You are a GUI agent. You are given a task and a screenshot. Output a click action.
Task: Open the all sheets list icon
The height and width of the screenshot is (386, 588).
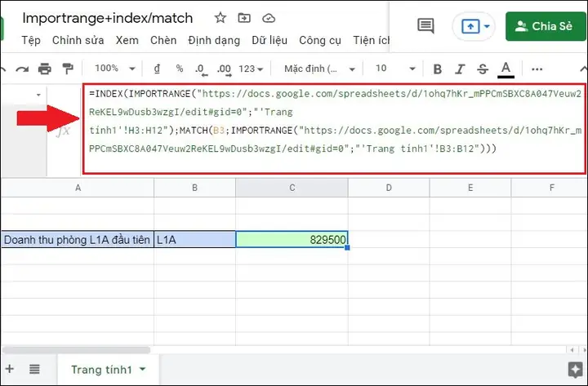[36, 370]
